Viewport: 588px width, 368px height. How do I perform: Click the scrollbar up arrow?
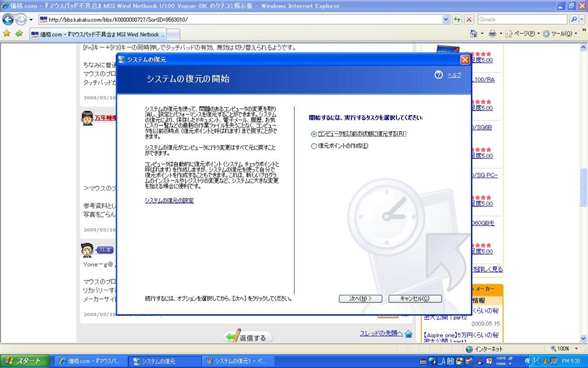[x=583, y=47]
